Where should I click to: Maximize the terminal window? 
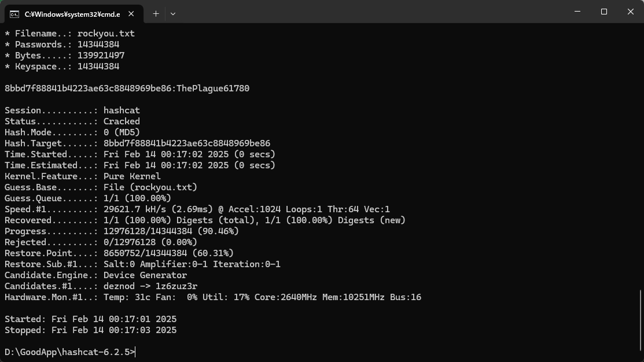click(604, 12)
